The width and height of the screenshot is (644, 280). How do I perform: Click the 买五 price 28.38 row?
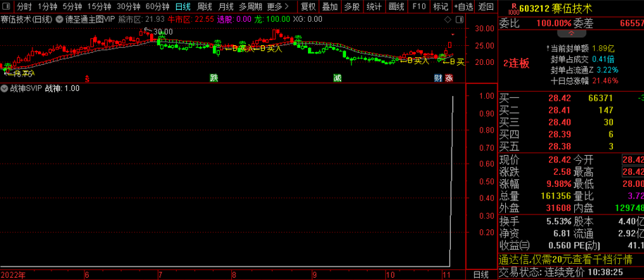pyautogui.click(x=571, y=146)
